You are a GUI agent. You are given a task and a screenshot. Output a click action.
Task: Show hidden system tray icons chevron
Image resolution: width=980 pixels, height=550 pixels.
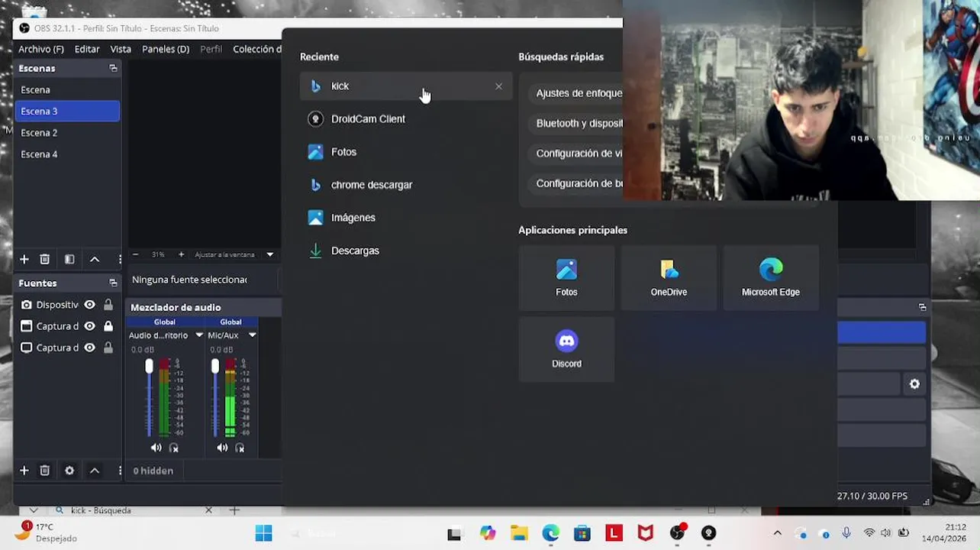[777, 533]
